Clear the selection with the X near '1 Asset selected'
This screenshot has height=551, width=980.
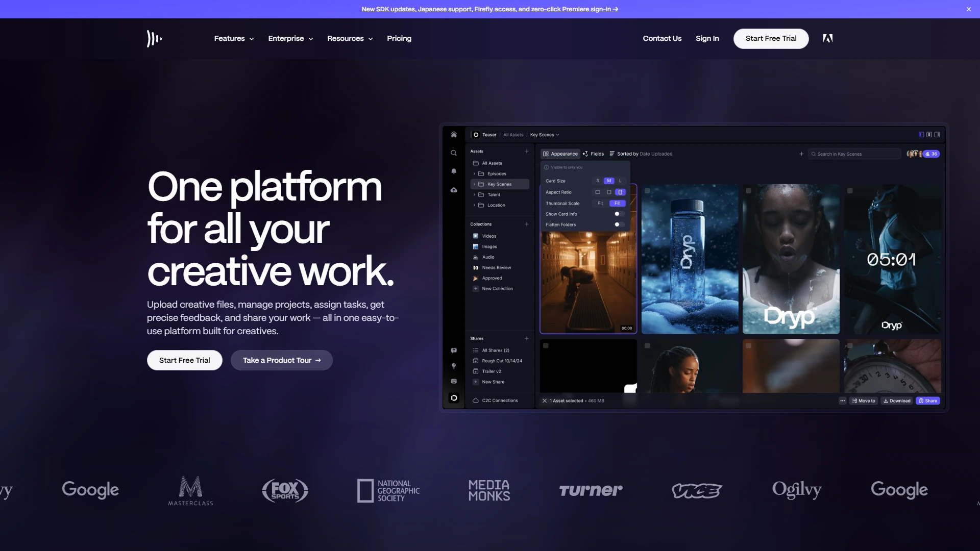[545, 400]
